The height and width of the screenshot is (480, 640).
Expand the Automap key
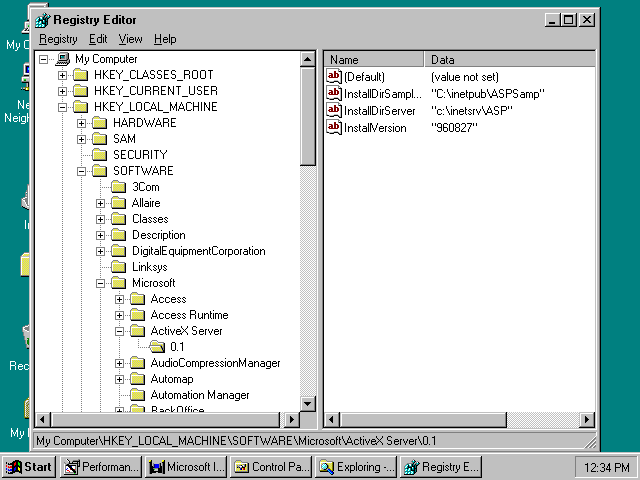point(120,380)
